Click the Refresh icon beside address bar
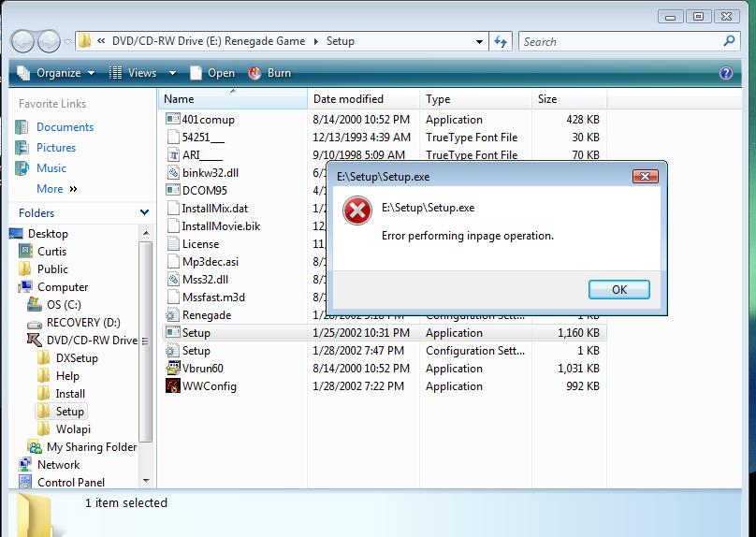This screenshot has height=537, width=756. [x=501, y=41]
